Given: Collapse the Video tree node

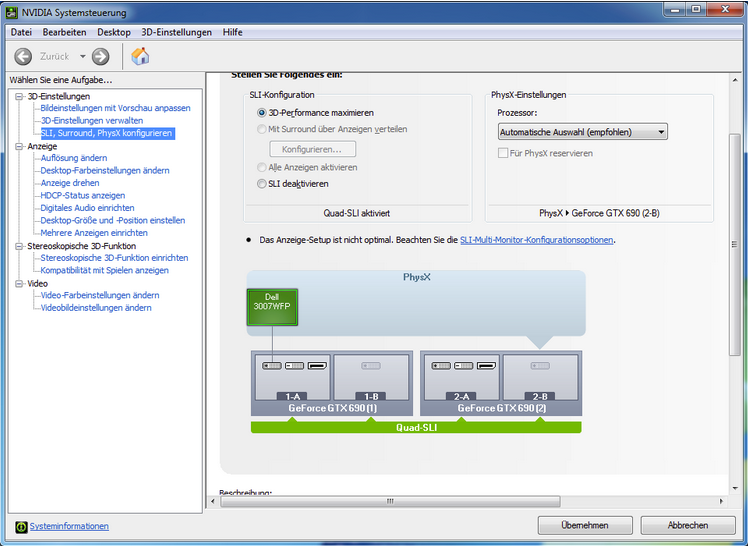Looking at the screenshot, I should (x=19, y=284).
